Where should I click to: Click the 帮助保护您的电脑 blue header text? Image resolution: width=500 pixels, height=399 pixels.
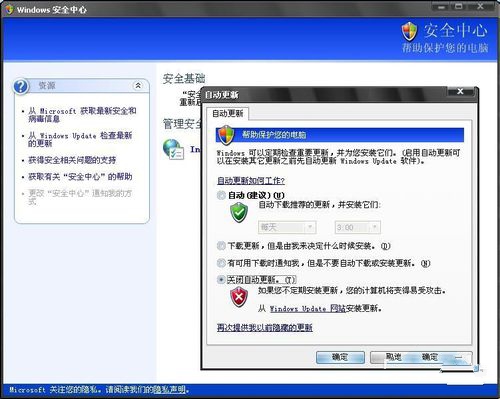click(x=274, y=135)
